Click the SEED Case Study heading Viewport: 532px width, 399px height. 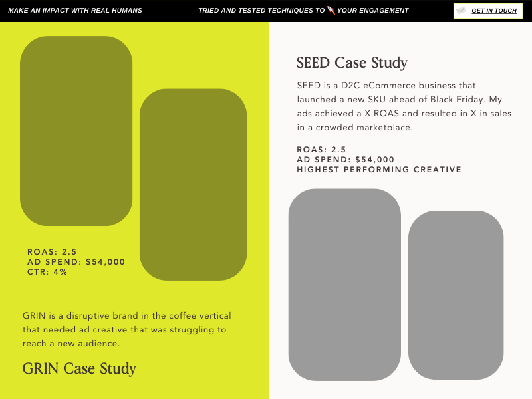352,63
